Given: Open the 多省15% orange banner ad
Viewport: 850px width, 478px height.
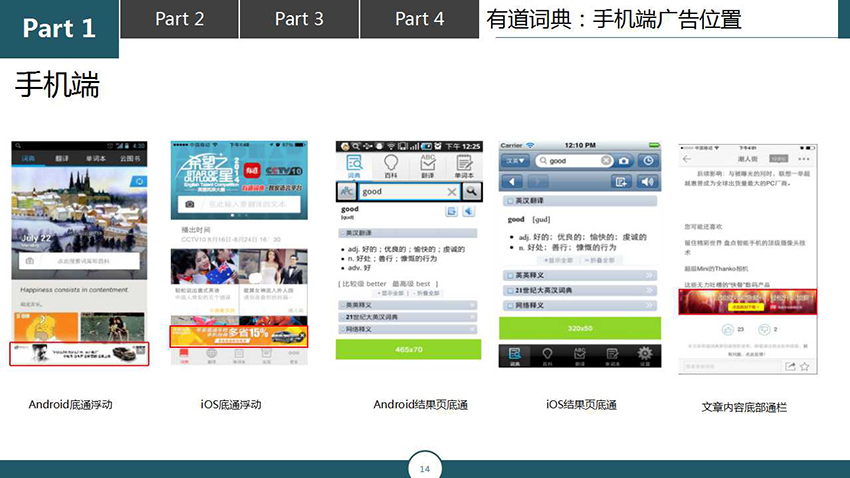Looking at the screenshot, I should click(239, 337).
